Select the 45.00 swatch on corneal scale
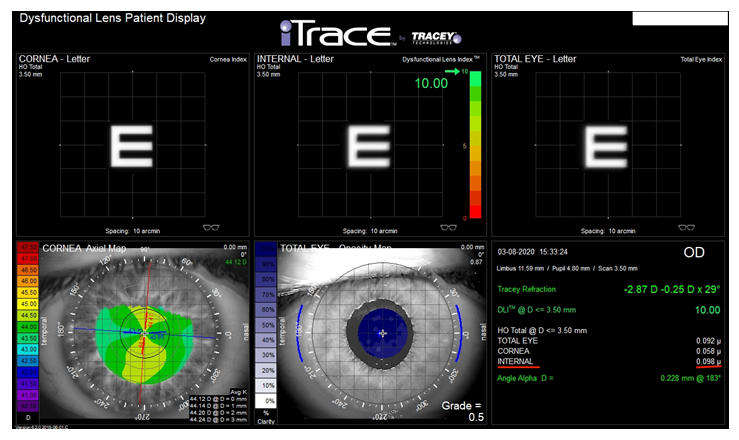This screenshot has height=440, width=739. pyautogui.click(x=28, y=304)
